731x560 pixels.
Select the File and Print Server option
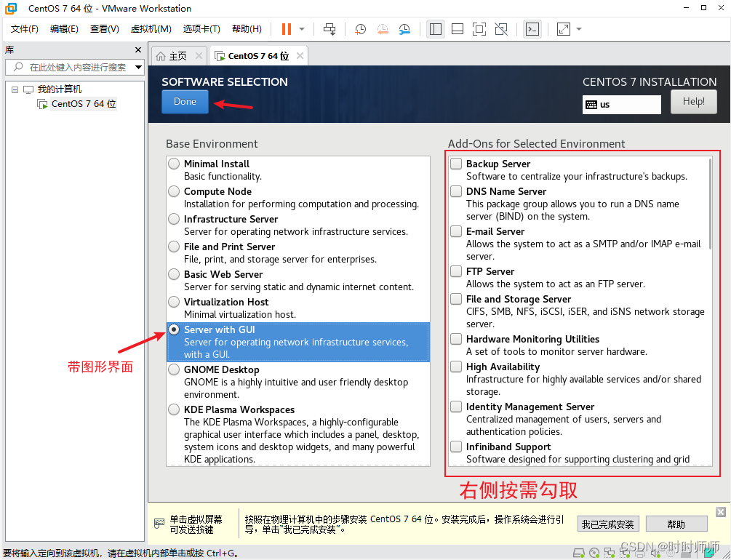point(174,247)
